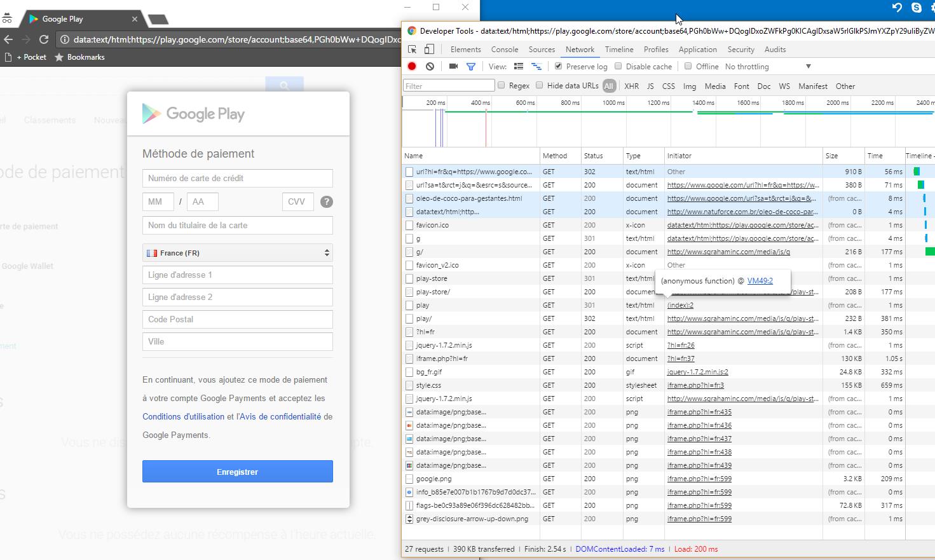Click the Skype icon in the title bar
Screen dimensions: 935x560
pyautogui.click(x=916, y=8)
